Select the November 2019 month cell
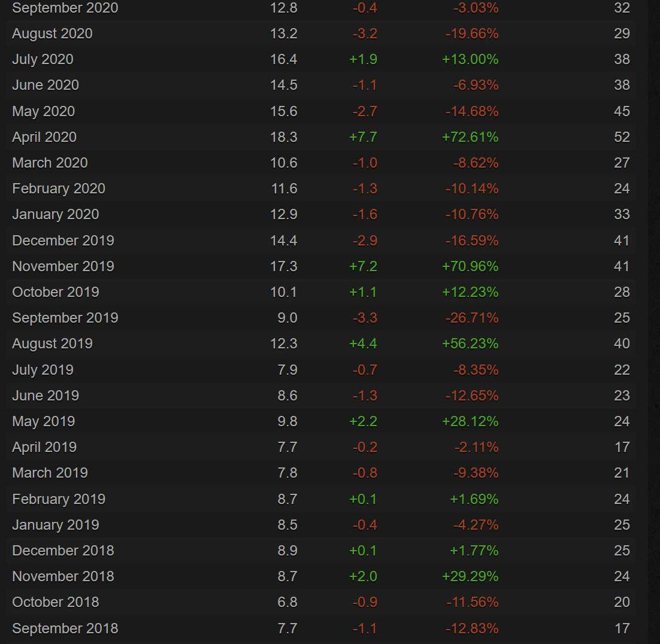The image size is (660, 644). tap(63, 266)
